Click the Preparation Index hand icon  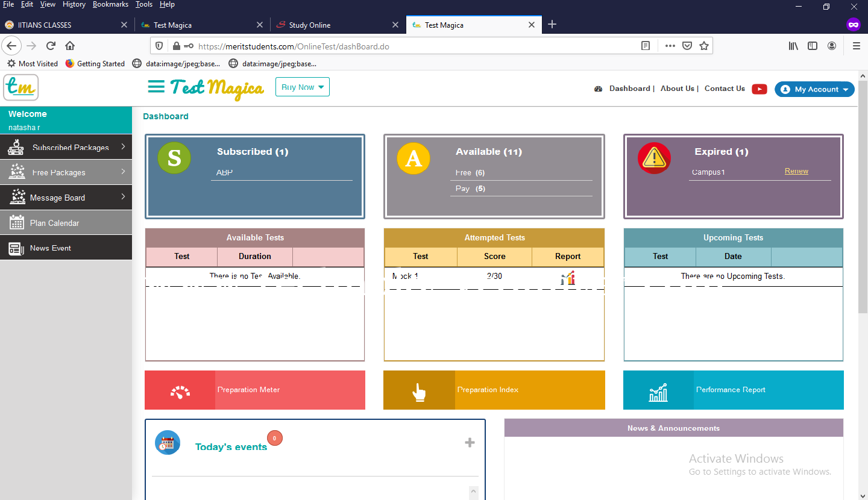419,393
